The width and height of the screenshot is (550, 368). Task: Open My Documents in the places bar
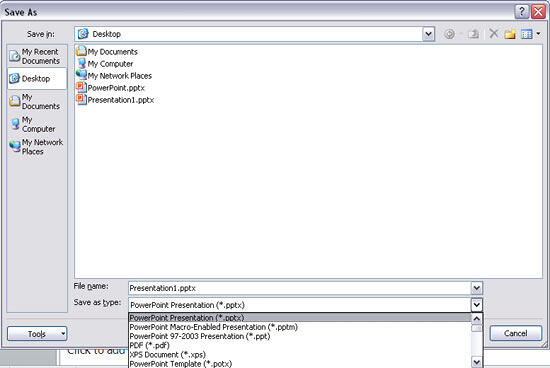pyautogui.click(x=36, y=101)
